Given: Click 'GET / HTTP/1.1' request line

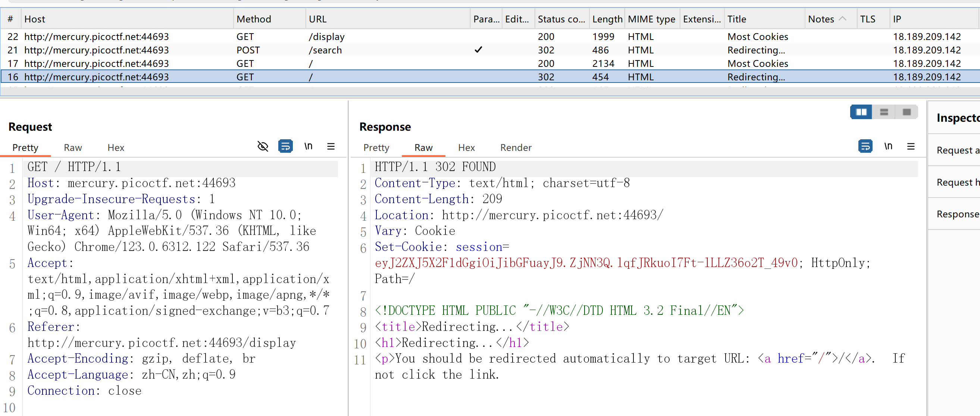Looking at the screenshot, I should pos(74,167).
